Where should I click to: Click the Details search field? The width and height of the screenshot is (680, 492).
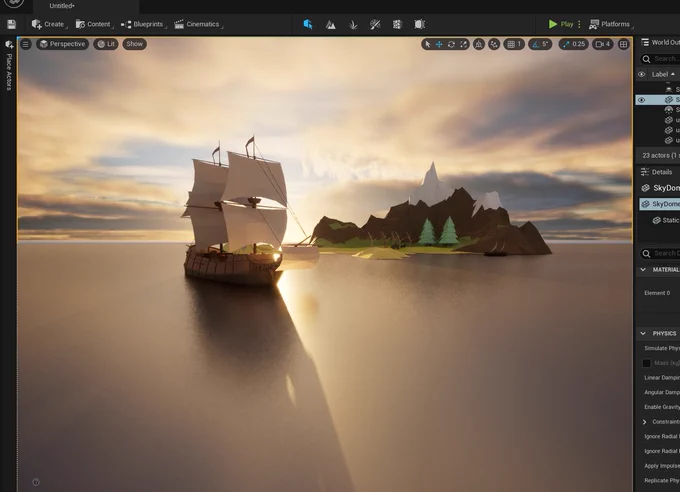click(x=660, y=253)
